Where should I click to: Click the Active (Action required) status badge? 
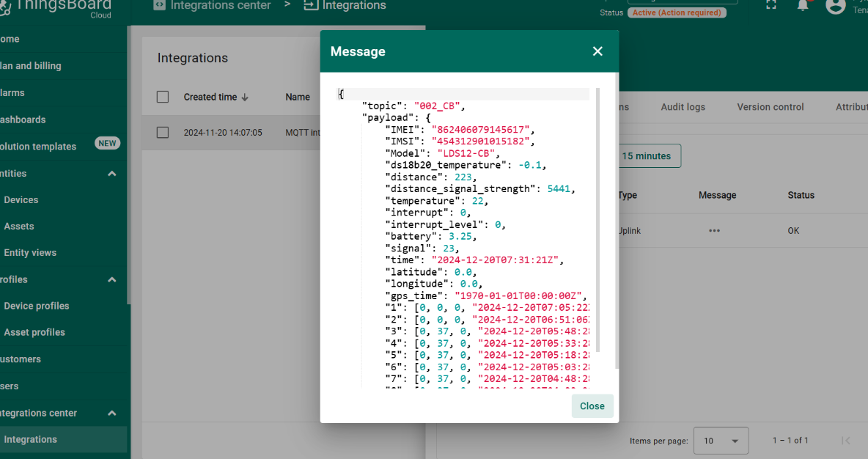pos(677,12)
